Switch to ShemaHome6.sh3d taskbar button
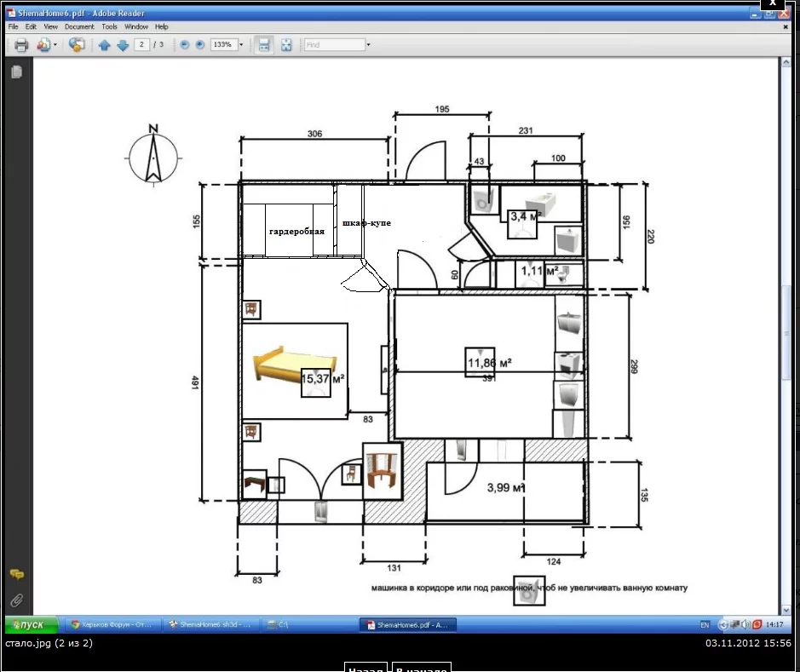Viewport: 800px width, 672px height. pyautogui.click(x=211, y=624)
